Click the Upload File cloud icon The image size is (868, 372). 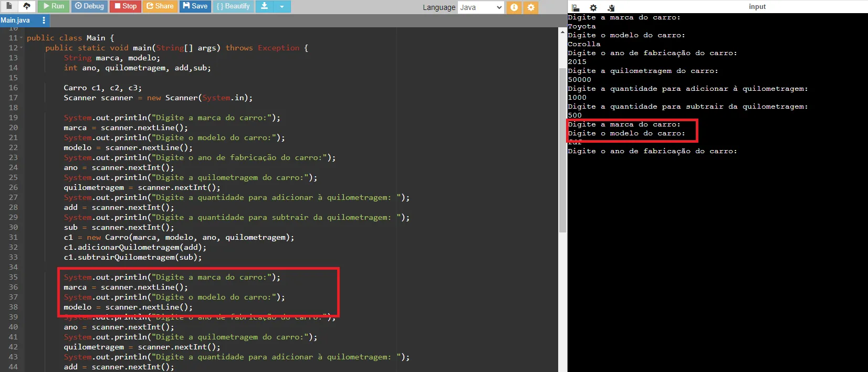(x=27, y=6)
